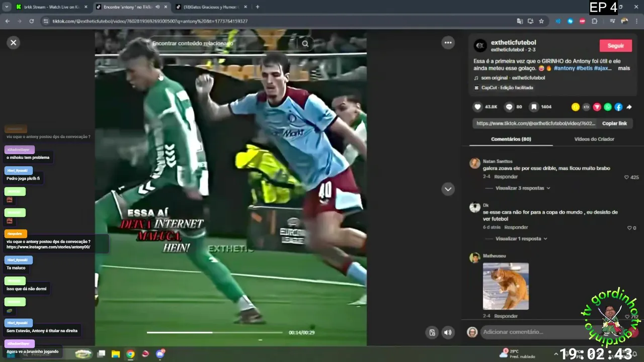Image resolution: width=644 pixels, height=362 pixels.
Task: Send to friends via red paper-plane icon
Action: coord(597,107)
